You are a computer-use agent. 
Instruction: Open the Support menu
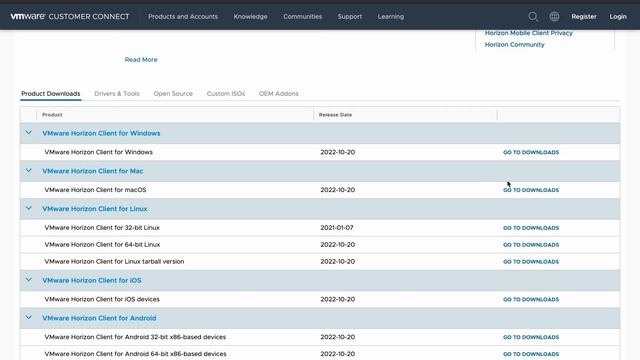[x=350, y=16]
